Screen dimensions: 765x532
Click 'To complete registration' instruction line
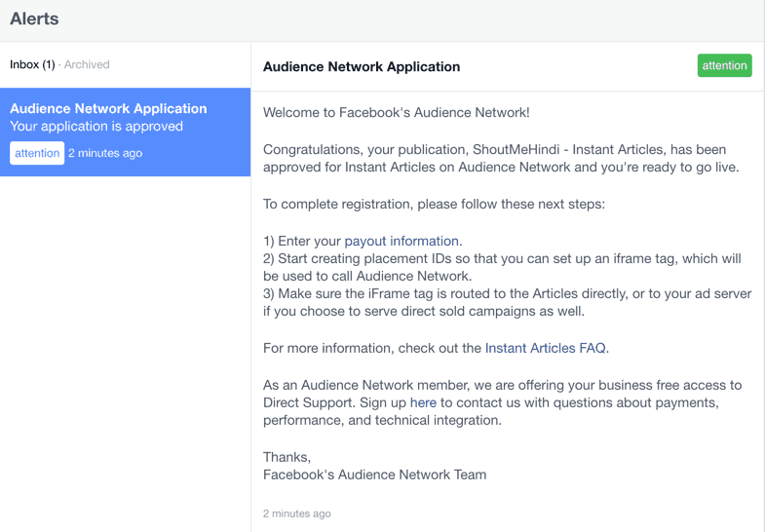(434, 204)
